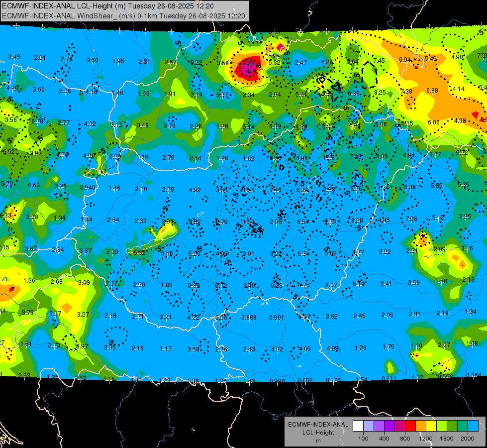This screenshot has width=487, height=448.
Task: Click the wind shear value 3.49
Action: [14, 57]
